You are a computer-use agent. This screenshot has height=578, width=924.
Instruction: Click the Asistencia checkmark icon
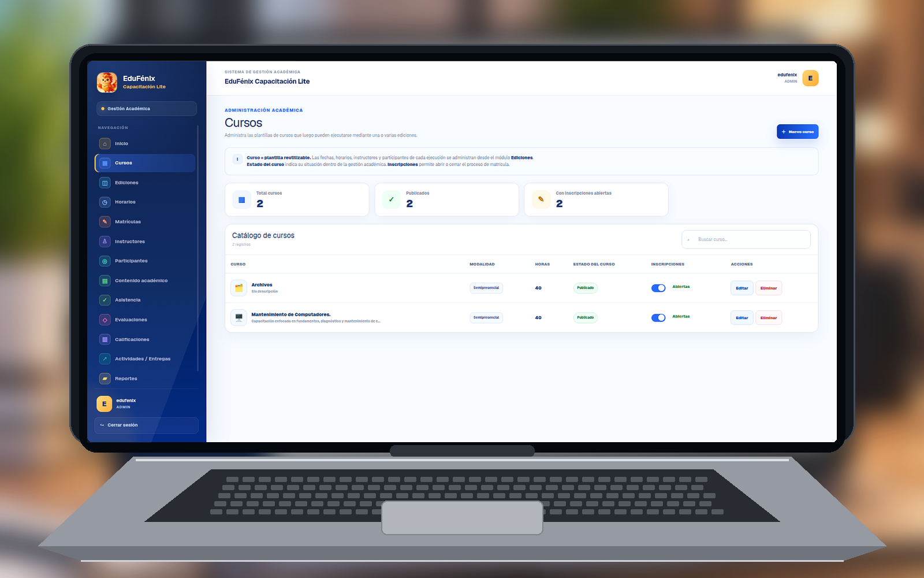[x=105, y=300]
